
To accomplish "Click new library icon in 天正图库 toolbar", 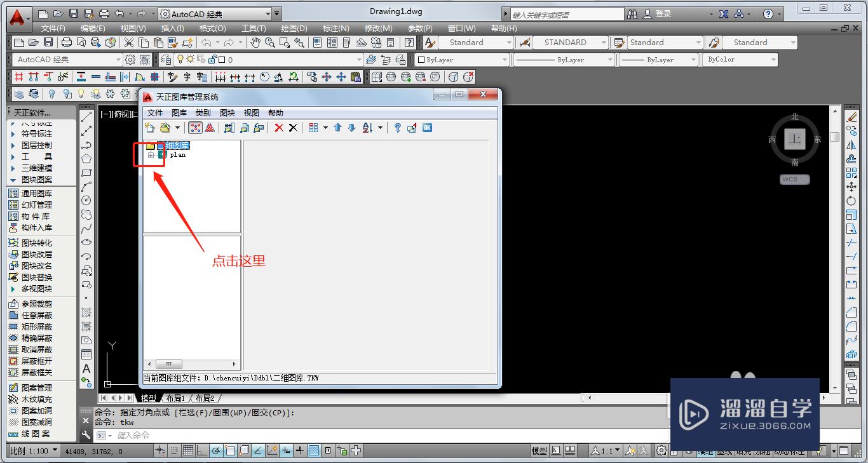I will (151, 128).
